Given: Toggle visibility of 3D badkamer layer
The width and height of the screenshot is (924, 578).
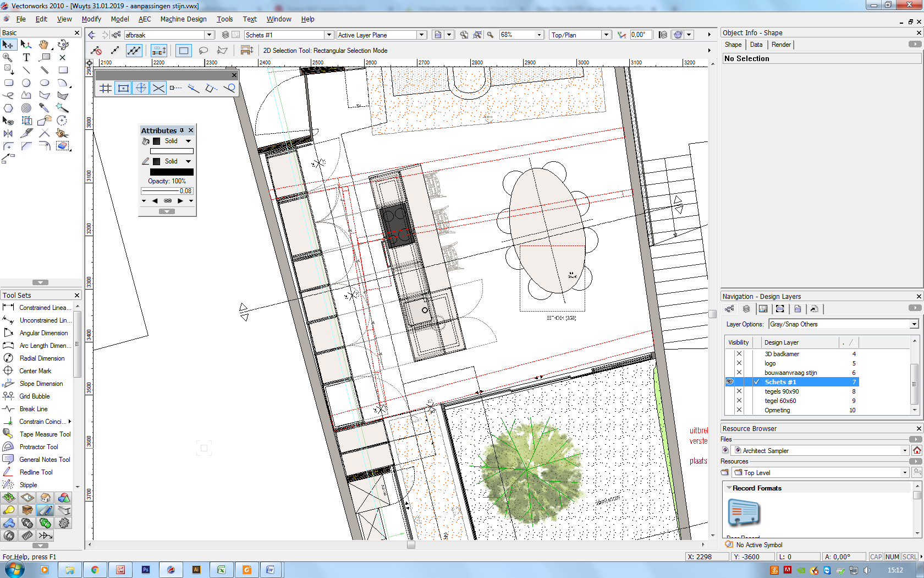Looking at the screenshot, I should point(739,354).
